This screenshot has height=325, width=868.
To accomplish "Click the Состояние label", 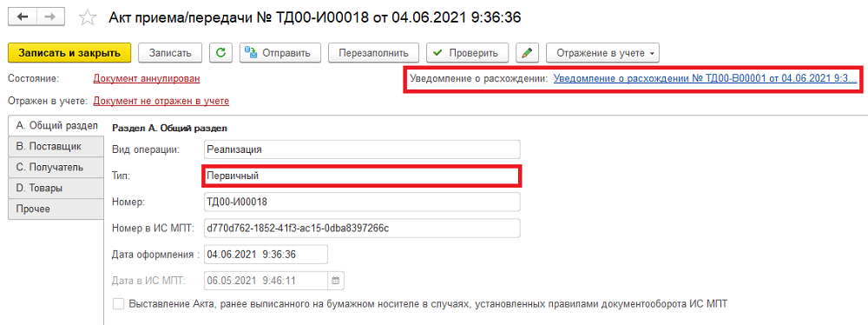I will coord(34,78).
